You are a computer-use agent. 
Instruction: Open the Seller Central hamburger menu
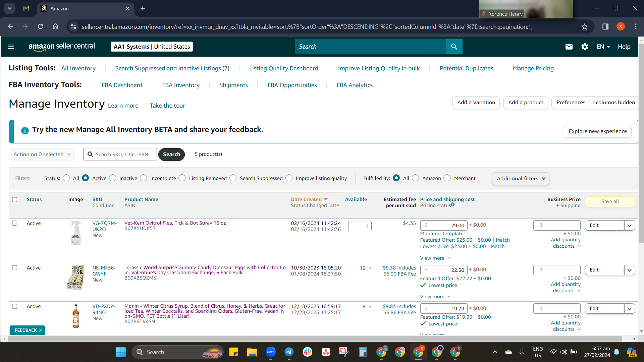(x=11, y=47)
